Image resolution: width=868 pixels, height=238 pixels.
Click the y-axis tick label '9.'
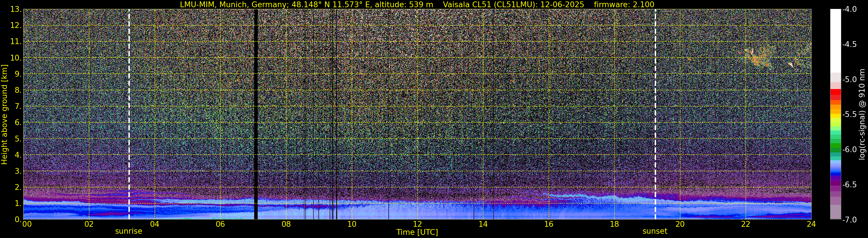(x=18, y=74)
